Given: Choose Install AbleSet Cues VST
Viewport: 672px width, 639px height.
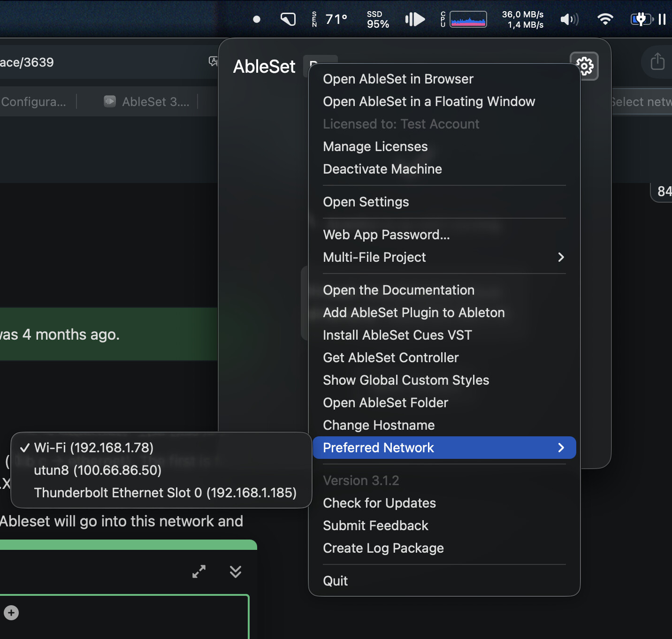Looking at the screenshot, I should pos(444,335).
